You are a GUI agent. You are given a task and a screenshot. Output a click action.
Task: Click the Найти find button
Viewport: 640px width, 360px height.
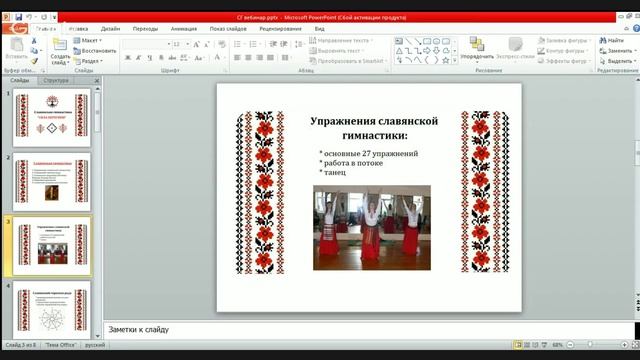coord(612,40)
